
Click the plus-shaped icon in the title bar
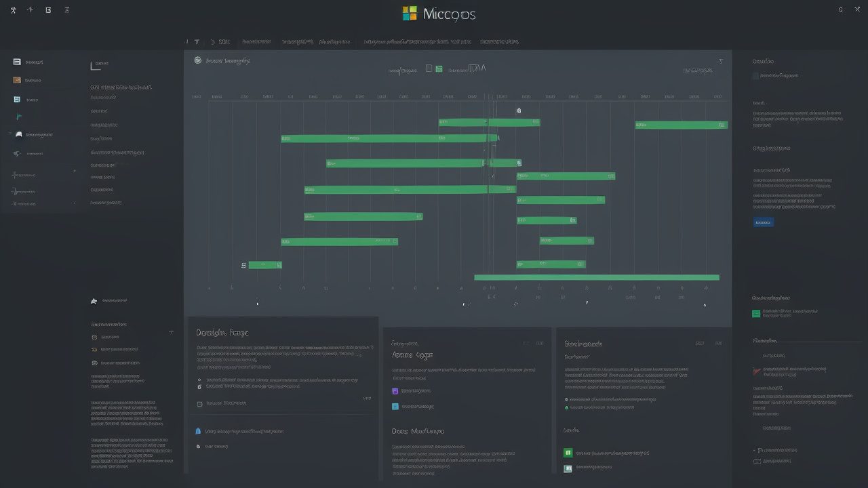(30, 10)
